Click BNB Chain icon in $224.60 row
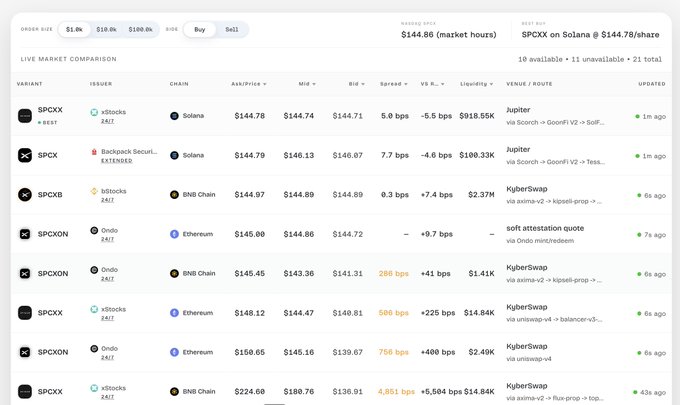This screenshot has width=680, height=405. 174,392
